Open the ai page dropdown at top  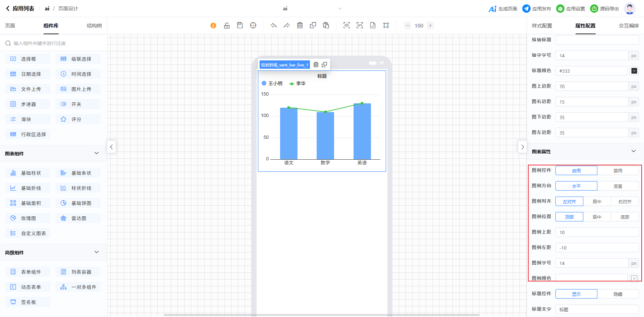pos(339,9)
